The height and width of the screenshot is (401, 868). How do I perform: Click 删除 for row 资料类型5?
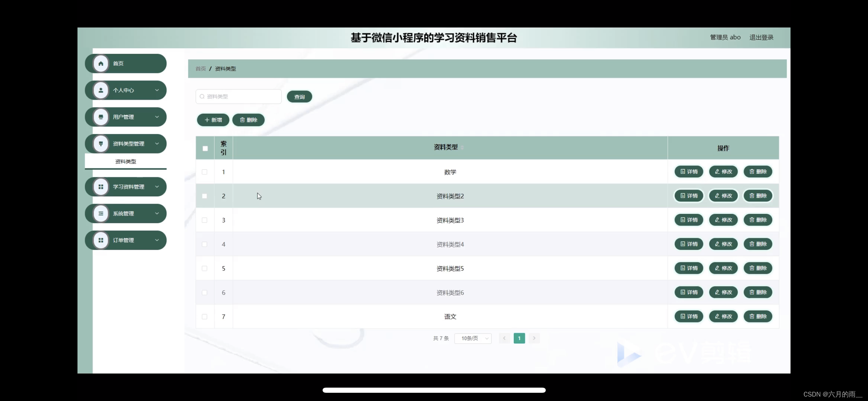pos(758,268)
